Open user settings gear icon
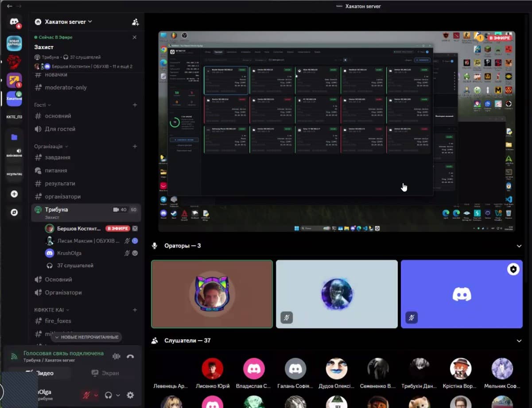This screenshot has height=408, width=532. point(130,395)
